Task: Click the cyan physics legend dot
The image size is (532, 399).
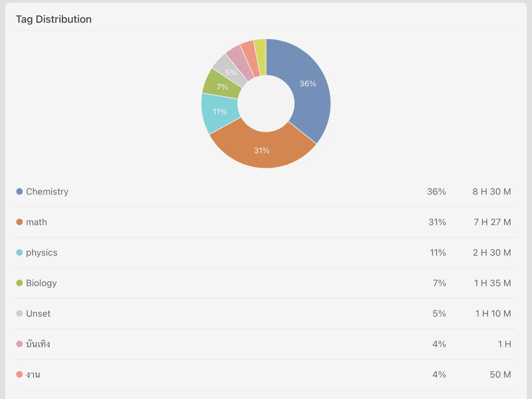Action: 19,253
